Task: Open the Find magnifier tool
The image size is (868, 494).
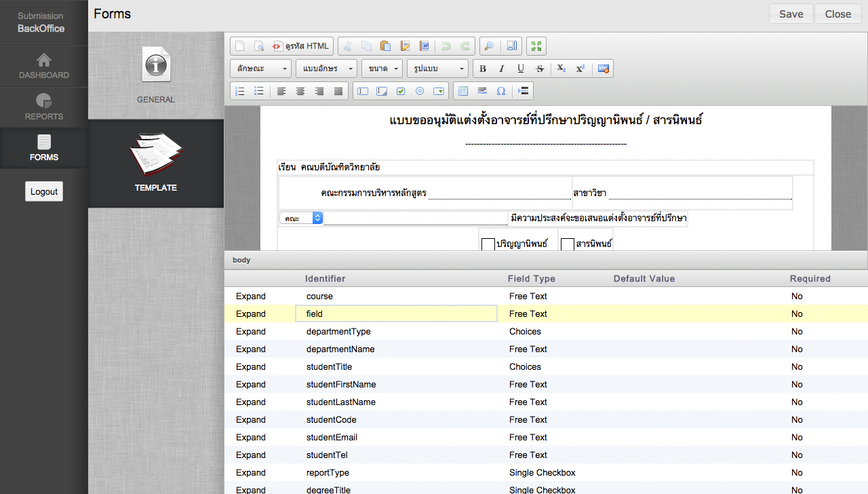Action: pos(488,46)
